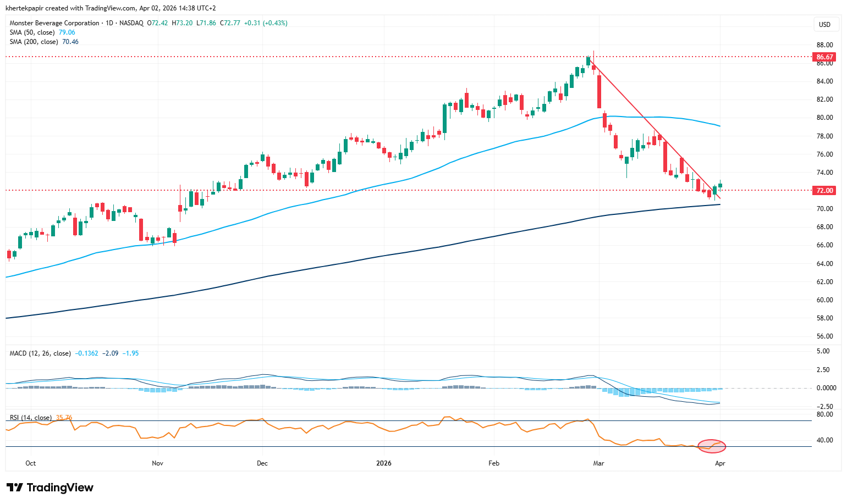Image resolution: width=847 pixels, height=504 pixels.
Task: Click the NASDAQ exchange label
Action: click(x=131, y=23)
